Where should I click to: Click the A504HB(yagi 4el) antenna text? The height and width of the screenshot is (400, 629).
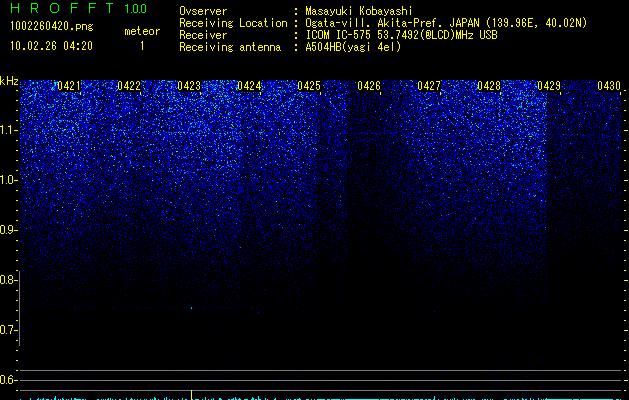coord(353,47)
